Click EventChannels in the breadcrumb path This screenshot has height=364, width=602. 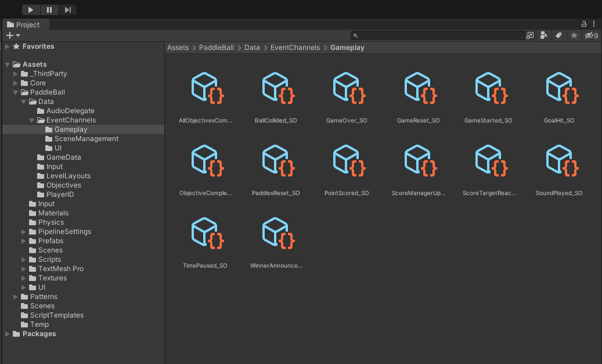tap(295, 48)
